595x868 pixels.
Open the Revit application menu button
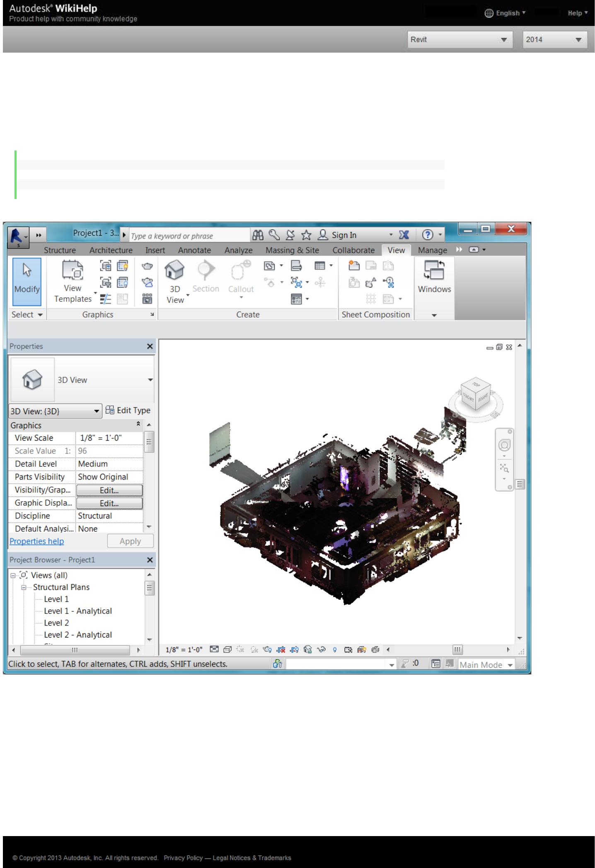coord(17,237)
